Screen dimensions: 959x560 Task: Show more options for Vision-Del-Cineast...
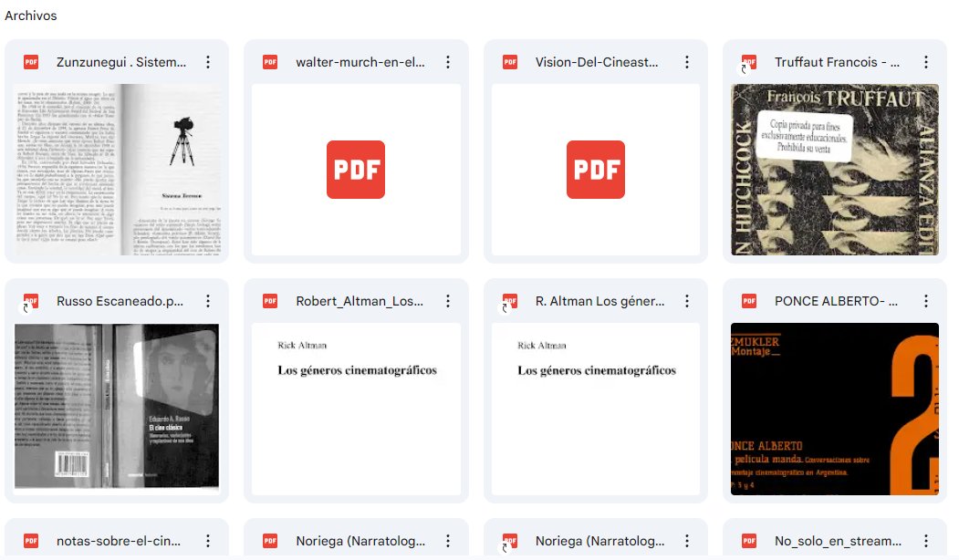click(687, 62)
